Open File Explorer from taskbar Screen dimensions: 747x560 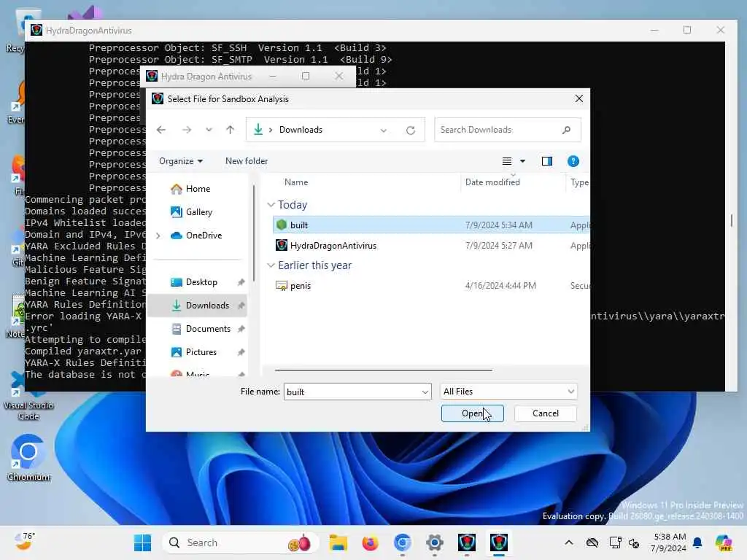pos(338,542)
